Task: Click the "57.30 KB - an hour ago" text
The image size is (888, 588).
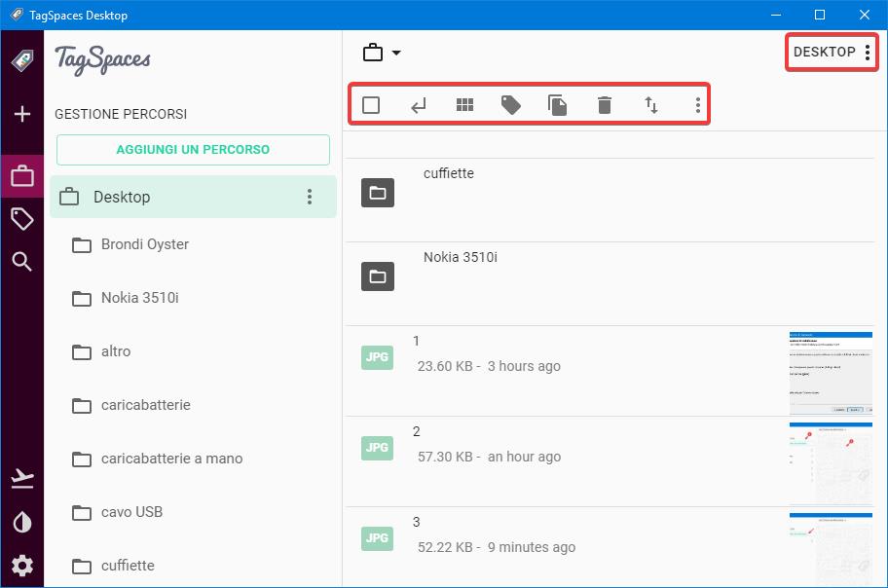Action: click(490, 458)
